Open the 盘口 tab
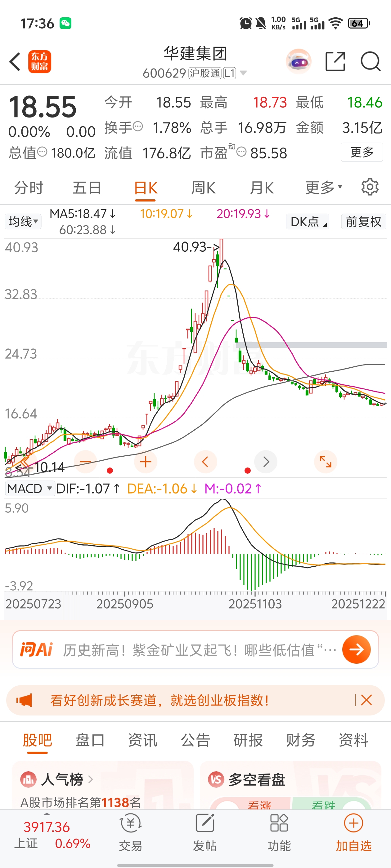Viewport: 391px width, 868px height. (90, 740)
